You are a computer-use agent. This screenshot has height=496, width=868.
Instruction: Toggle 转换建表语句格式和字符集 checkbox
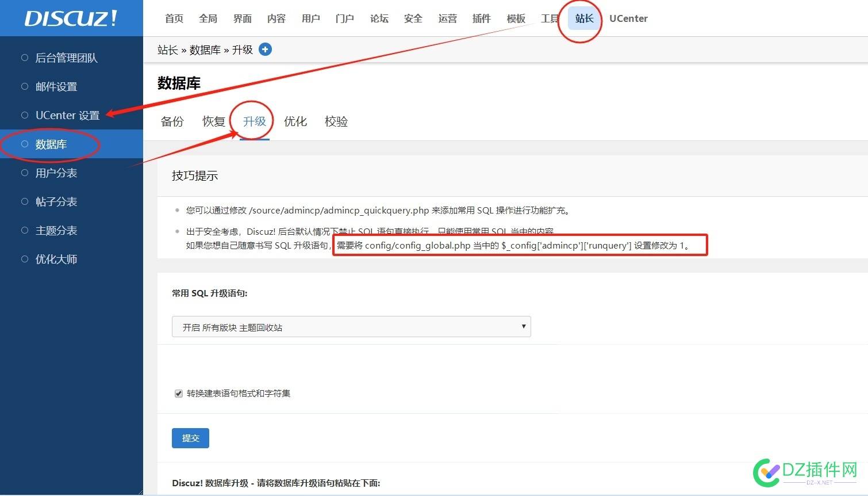(179, 394)
